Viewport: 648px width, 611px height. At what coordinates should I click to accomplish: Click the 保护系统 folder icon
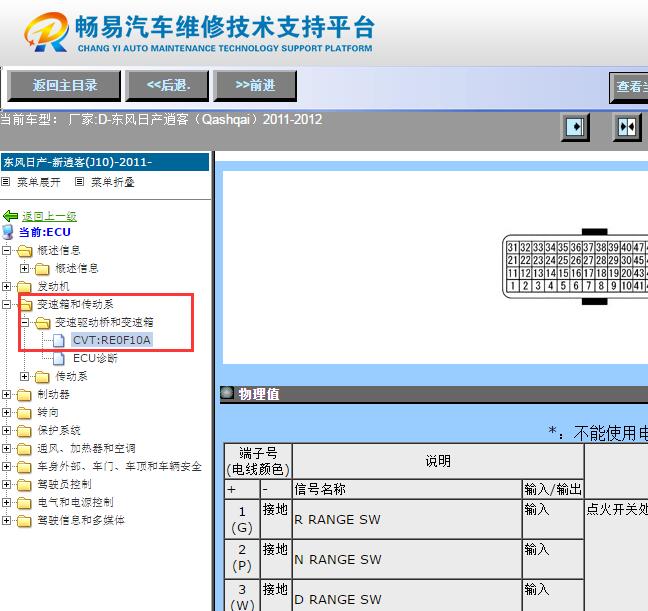point(24,431)
